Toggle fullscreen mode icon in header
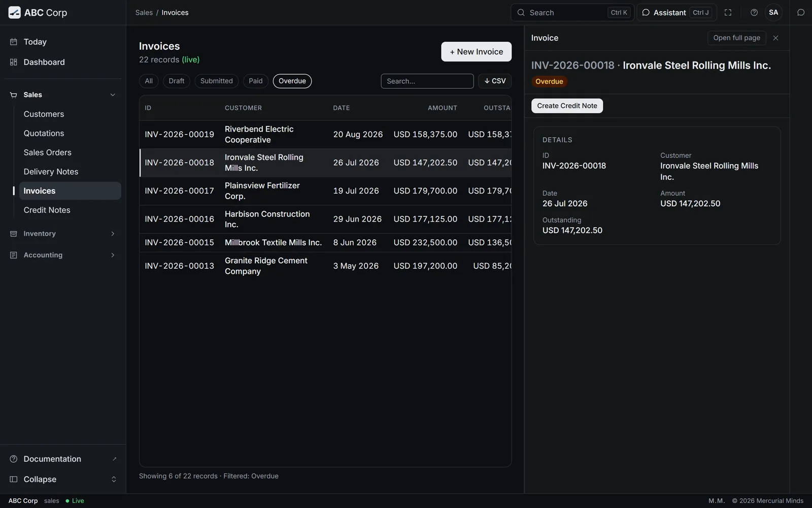The height and width of the screenshot is (508, 812). (728, 13)
